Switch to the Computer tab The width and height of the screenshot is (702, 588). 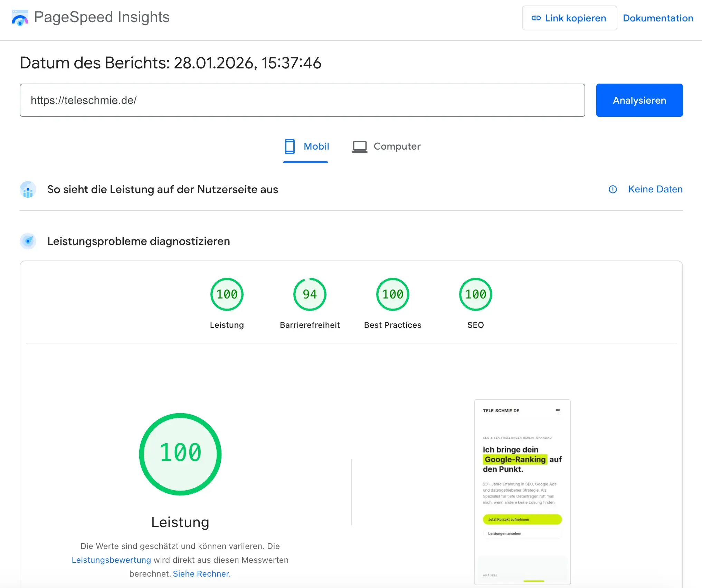[x=386, y=146]
